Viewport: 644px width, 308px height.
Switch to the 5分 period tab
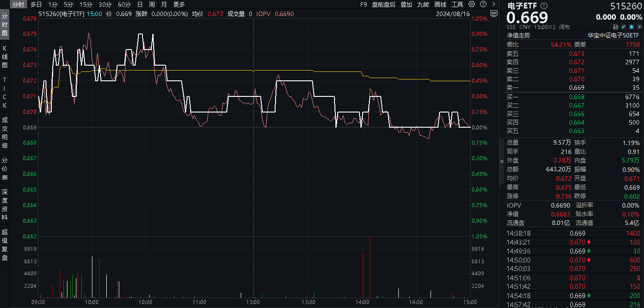68,4
